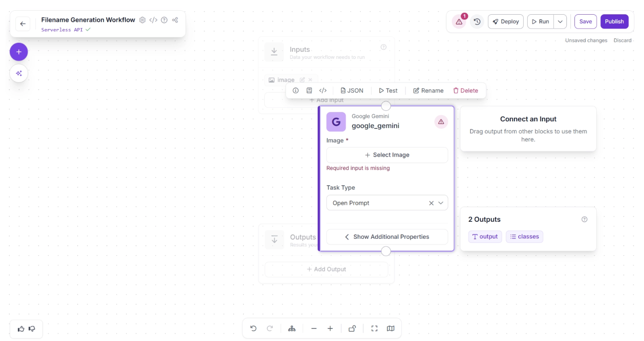Click the Publish button

pos(614,21)
